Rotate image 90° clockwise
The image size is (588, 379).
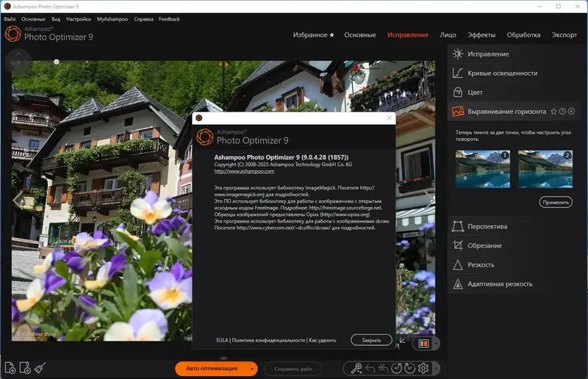tap(409, 369)
